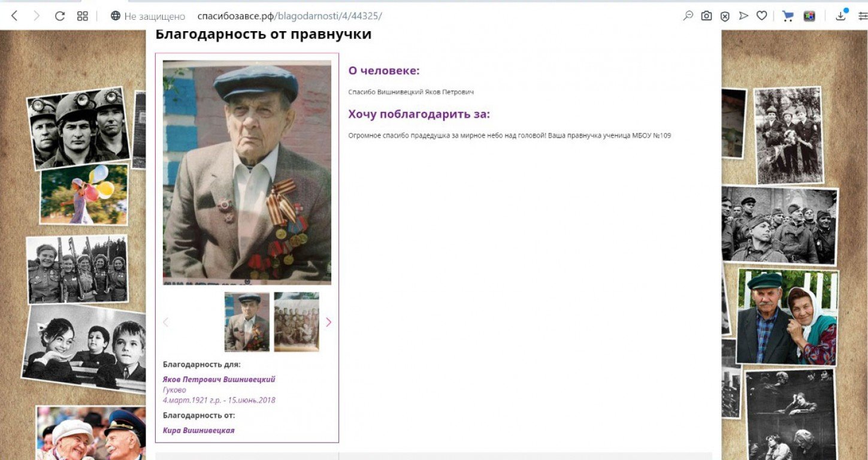Take a snapshot with camera icon

(707, 16)
